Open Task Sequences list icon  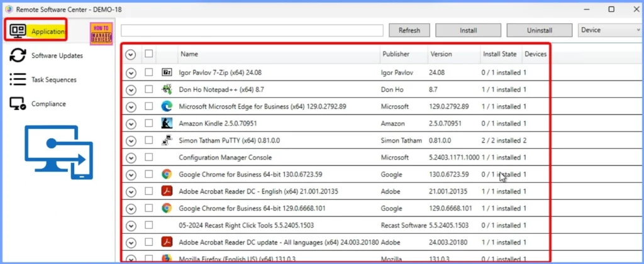point(18,79)
